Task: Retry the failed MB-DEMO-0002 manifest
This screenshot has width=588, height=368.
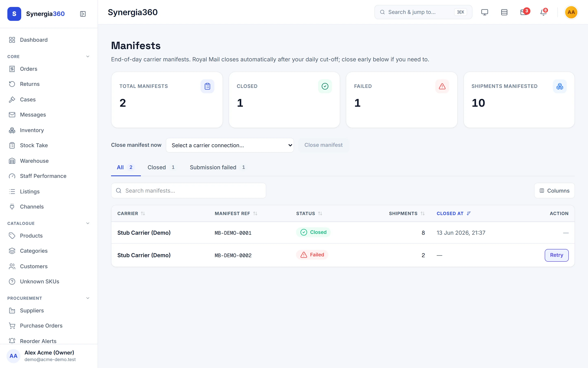Action: coord(556,255)
